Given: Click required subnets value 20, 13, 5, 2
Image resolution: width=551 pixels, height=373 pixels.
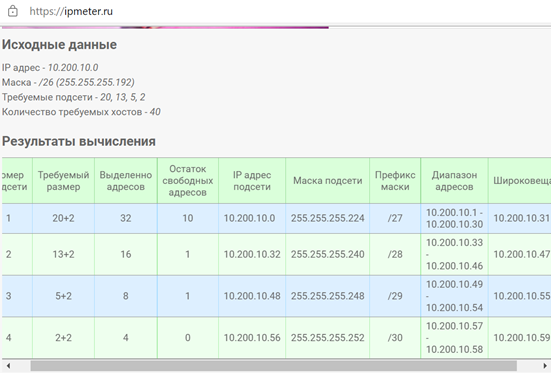Looking at the screenshot, I should click(x=123, y=97).
